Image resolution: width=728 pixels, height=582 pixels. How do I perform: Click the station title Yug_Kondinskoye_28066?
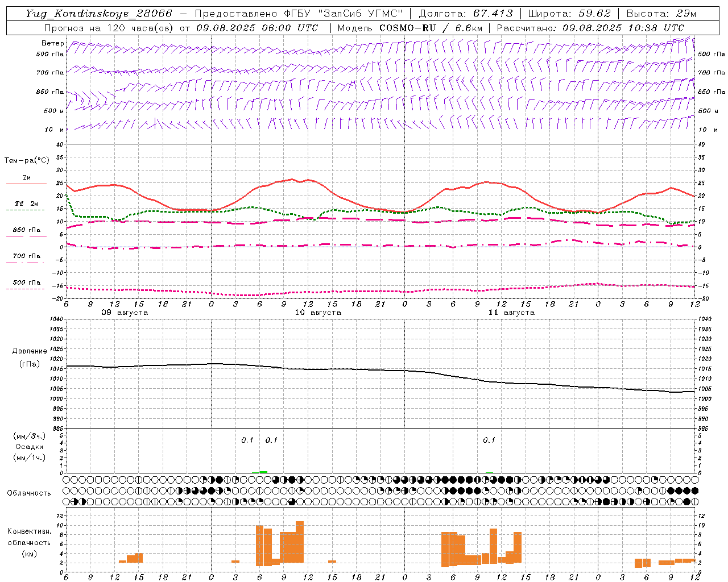point(99,14)
